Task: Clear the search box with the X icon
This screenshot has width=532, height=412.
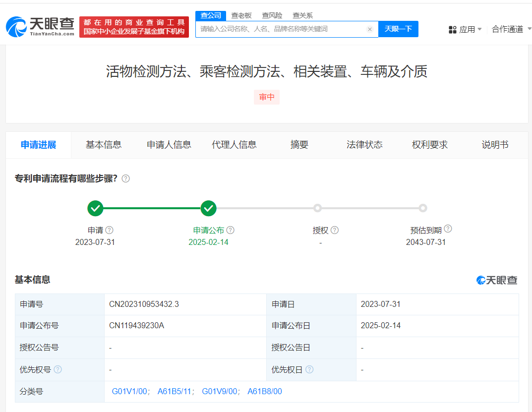Action: [x=369, y=29]
